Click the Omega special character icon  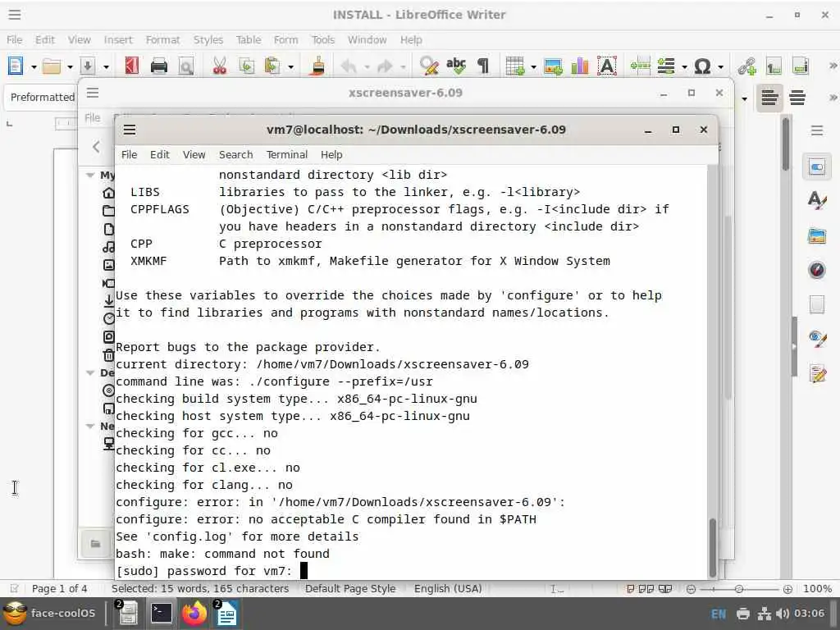point(702,66)
